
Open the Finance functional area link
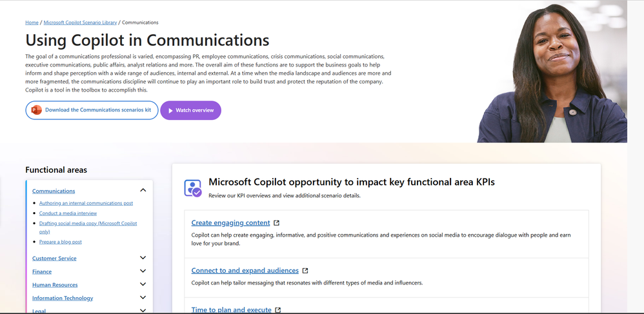(x=42, y=271)
